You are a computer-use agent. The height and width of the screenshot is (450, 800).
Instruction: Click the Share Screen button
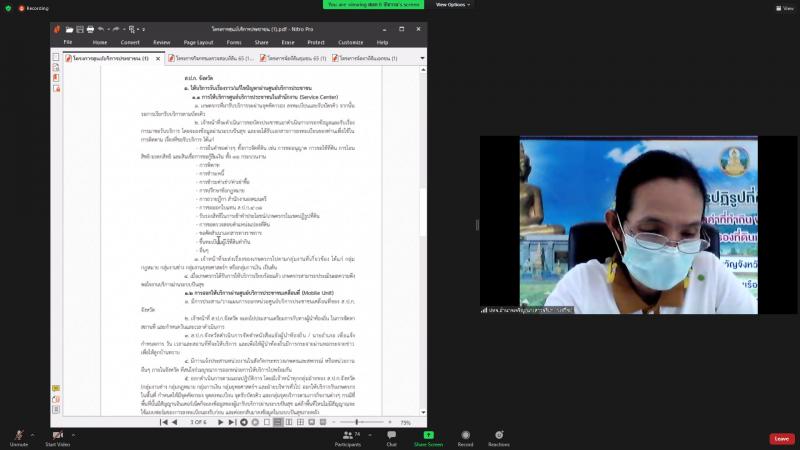pyautogui.click(x=428, y=438)
